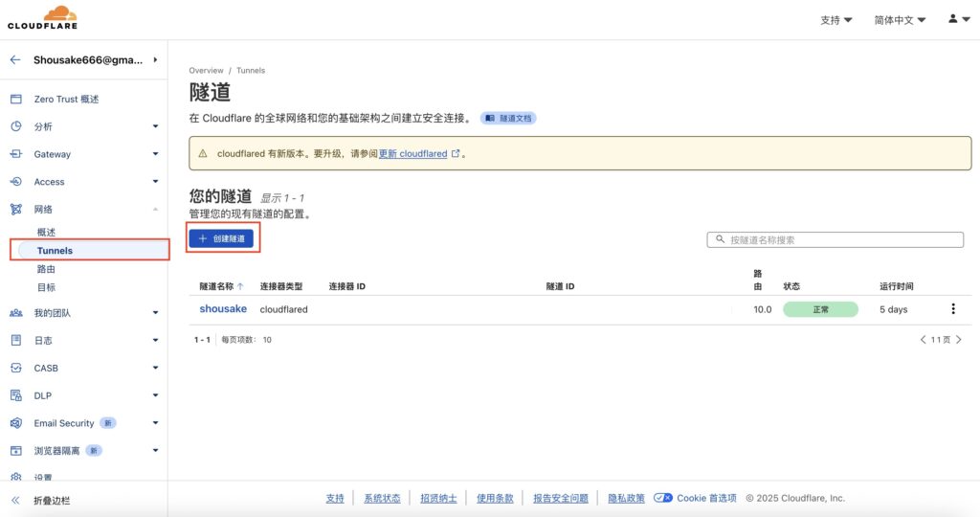
Task: Open the three-dot menu for shousake tunnel
Action: (x=953, y=309)
